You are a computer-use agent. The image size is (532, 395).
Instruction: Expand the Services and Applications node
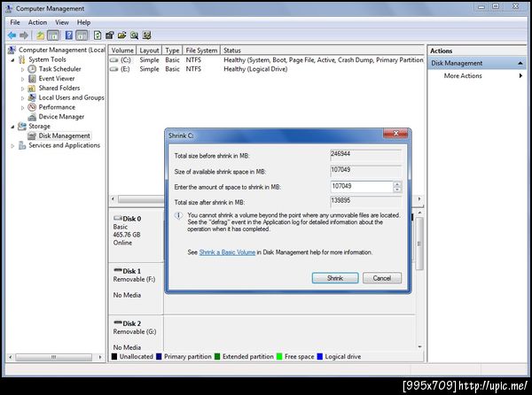[x=12, y=146]
